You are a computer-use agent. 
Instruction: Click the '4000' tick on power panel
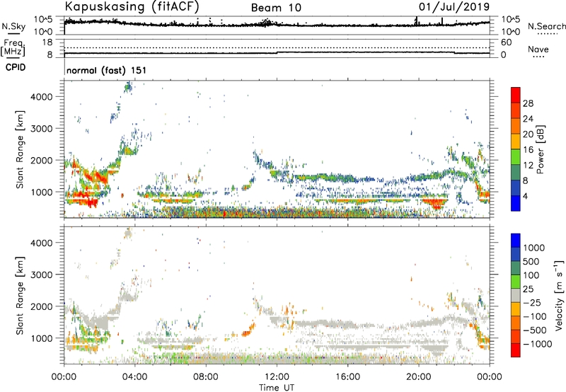pos(41,96)
